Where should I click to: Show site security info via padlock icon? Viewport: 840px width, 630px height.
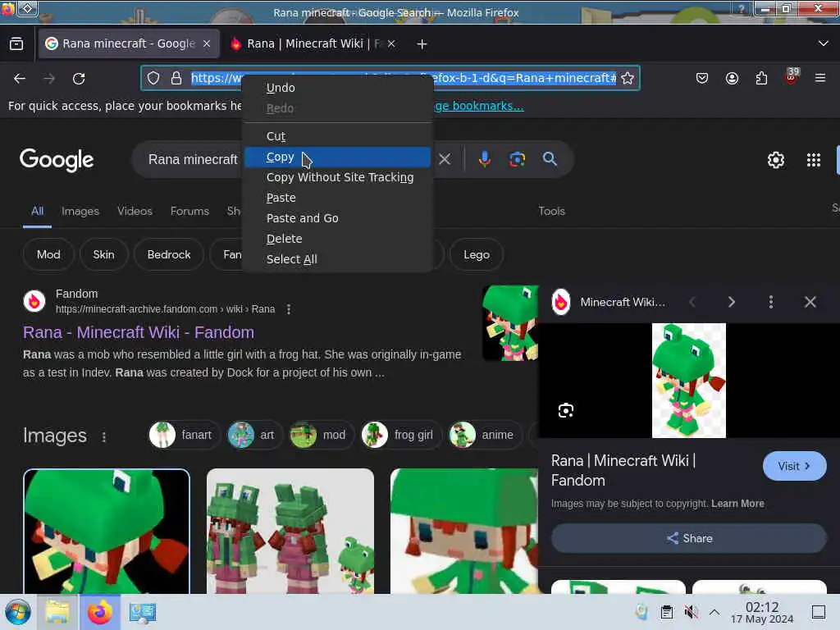(x=176, y=78)
